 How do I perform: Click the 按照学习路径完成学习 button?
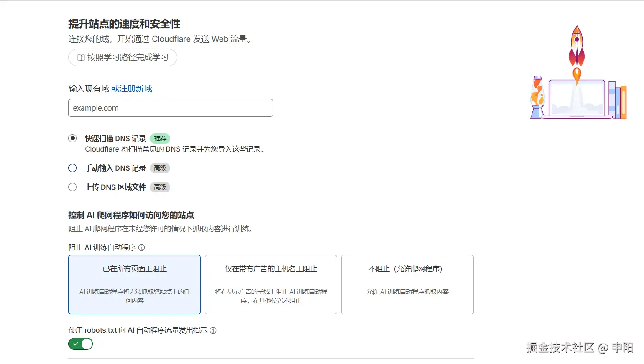tap(123, 57)
